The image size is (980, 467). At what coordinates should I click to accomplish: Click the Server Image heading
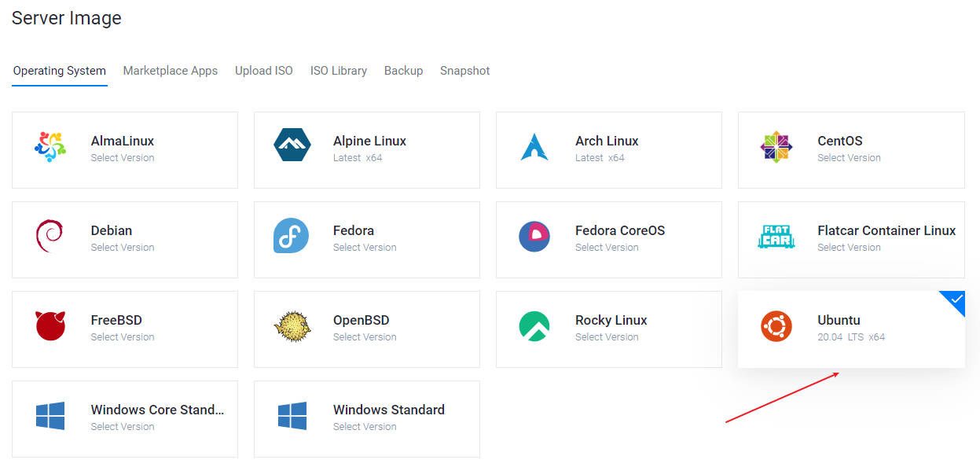click(67, 18)
